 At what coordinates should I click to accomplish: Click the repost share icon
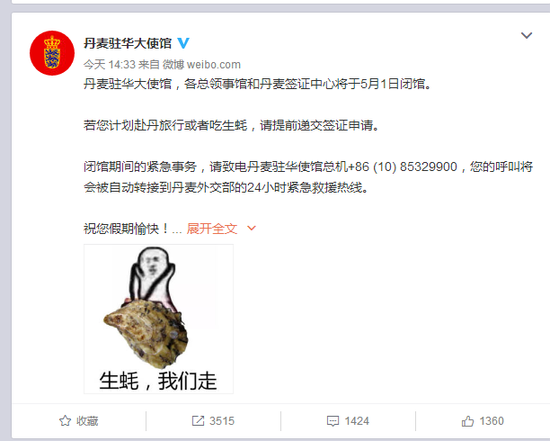click(198, 421)
